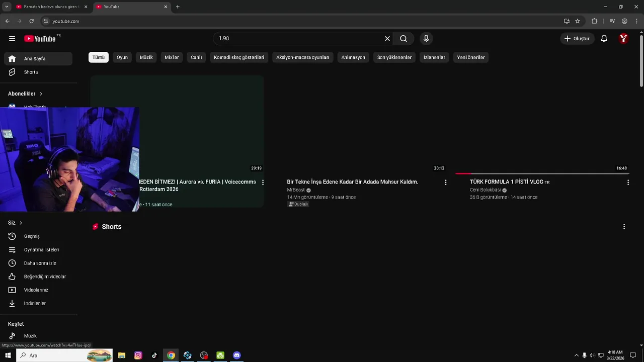Open options for TÜRK FORMULA 1 video
The width and height of the screenshot is (644, 362).
point(628,183)
